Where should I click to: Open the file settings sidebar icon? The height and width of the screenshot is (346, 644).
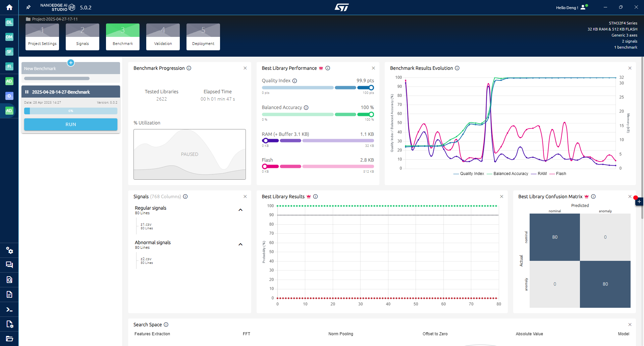pos(9,324)
